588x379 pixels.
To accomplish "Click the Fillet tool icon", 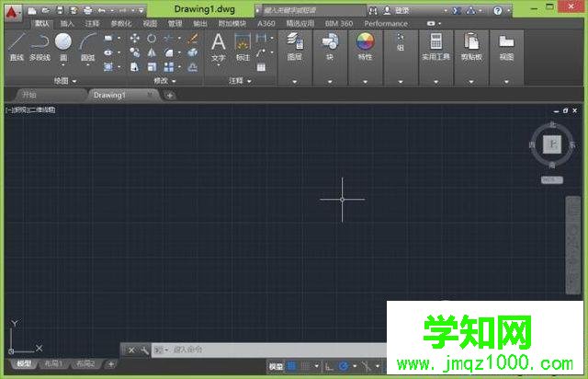I will pos(169,52).
